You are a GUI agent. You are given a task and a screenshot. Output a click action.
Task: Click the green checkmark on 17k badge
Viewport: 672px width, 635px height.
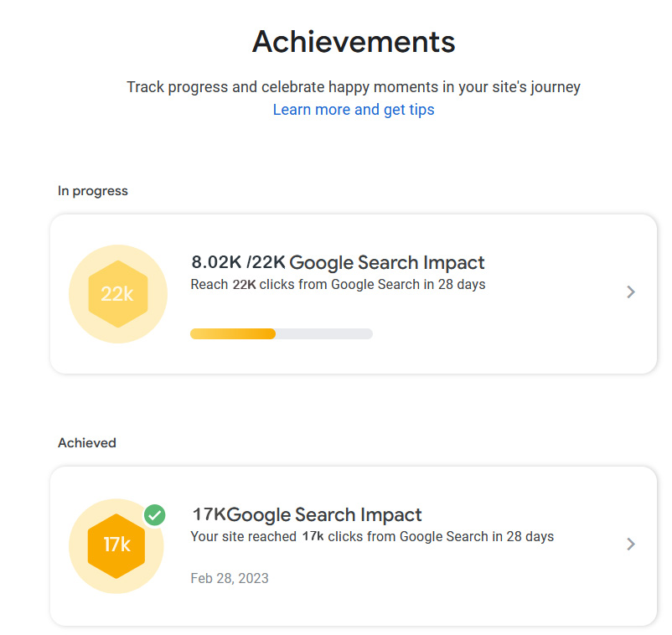[x=154, y=515]
